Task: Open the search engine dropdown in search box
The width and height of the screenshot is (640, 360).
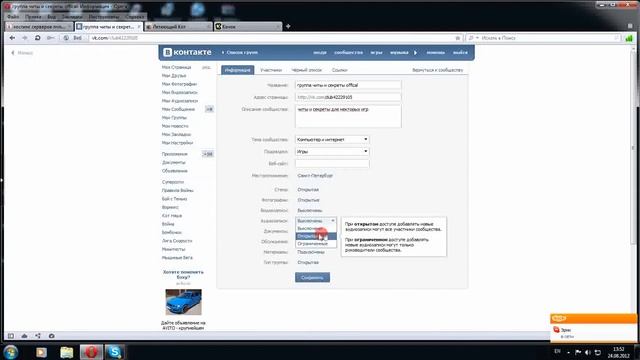Action: point(473,38)
